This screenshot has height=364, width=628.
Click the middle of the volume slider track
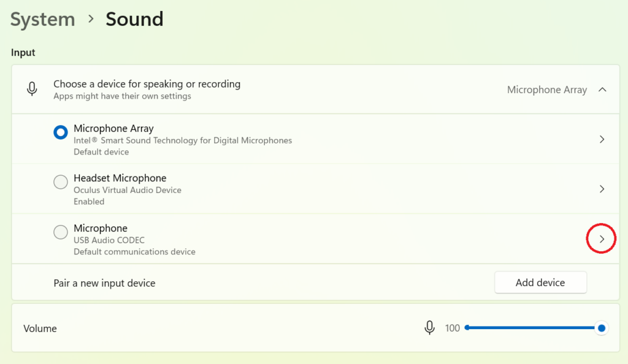point(532,328)
